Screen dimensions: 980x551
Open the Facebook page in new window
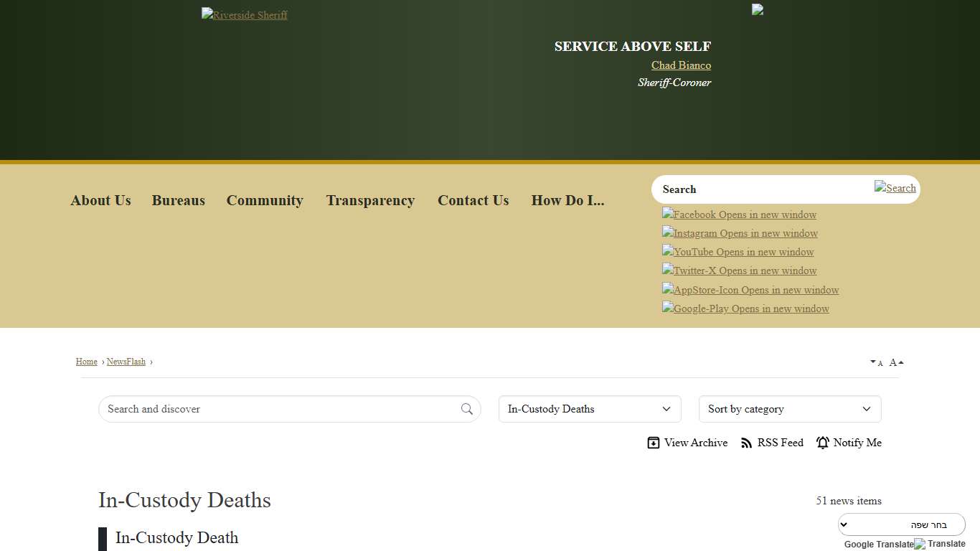[x=739, y=215]
